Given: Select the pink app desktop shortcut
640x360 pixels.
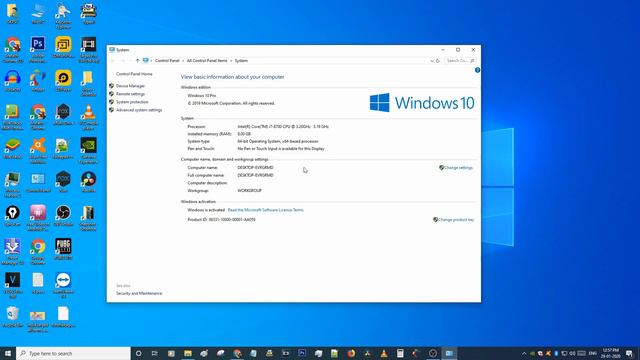Looking at the screenshot, I should pos(38,218).
